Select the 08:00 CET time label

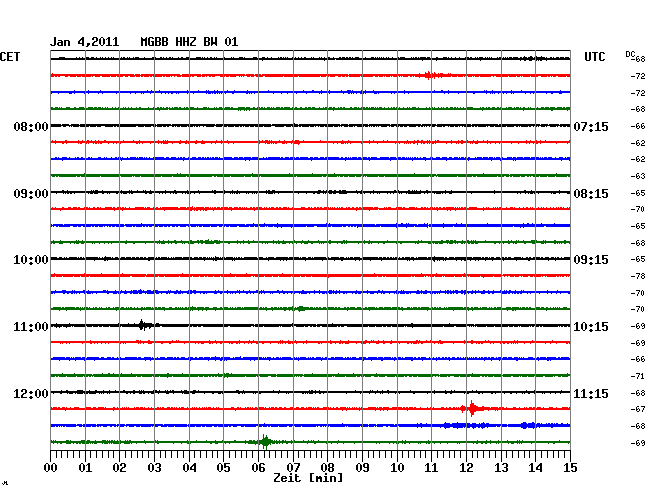31,126
